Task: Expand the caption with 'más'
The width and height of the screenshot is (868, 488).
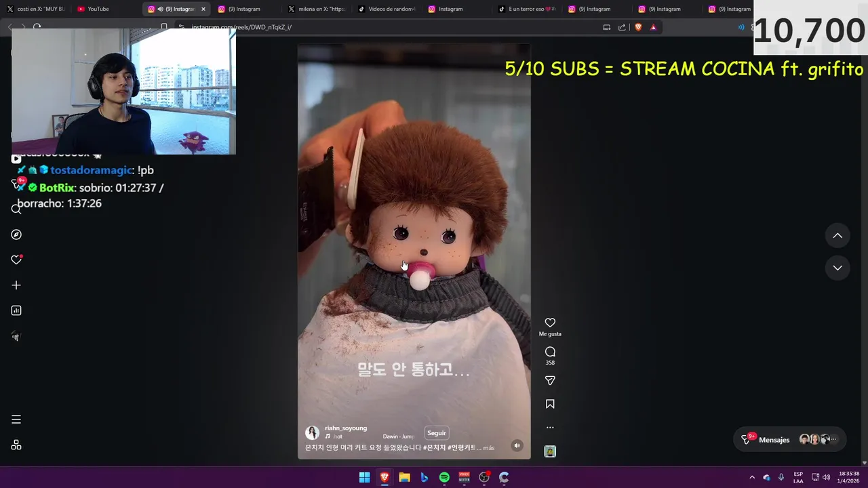Action: point(489,448)
